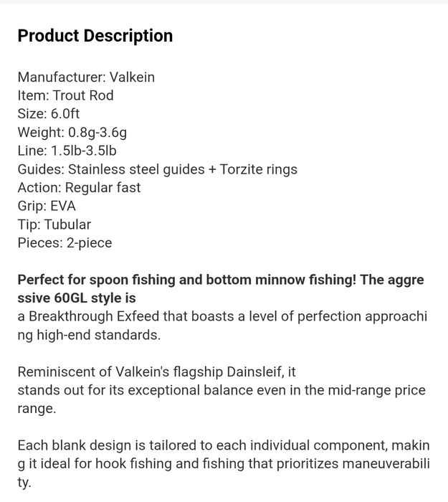Select the Item: Trout Rod line
This screenshot has width=448, height=502.
pos(65,95)
